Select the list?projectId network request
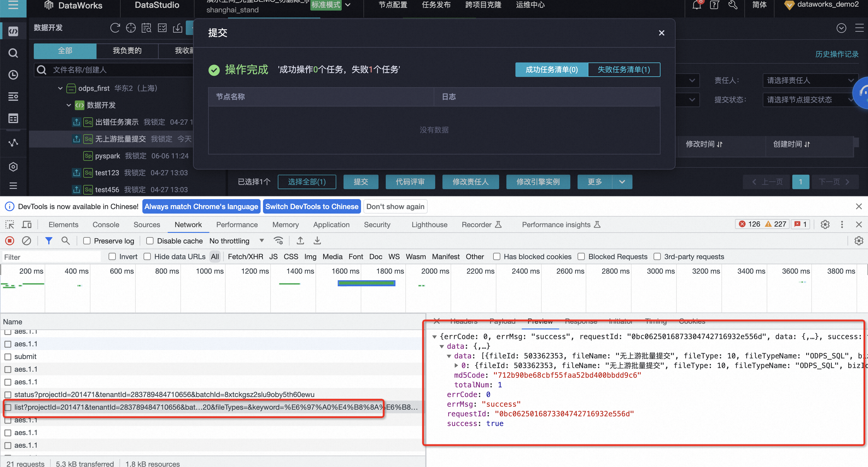The image size is (868, 467). point(212,407)
